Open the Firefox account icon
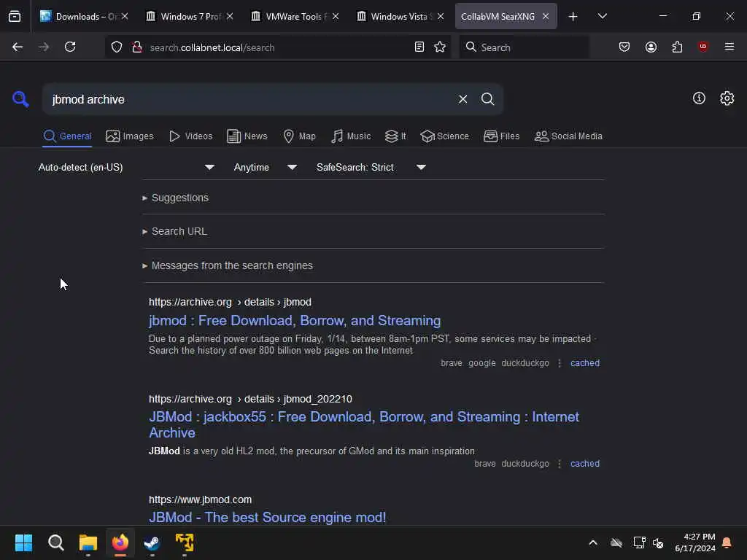This screenshot has height=560, width=747. pyautogui.click(x=651, y=47)
